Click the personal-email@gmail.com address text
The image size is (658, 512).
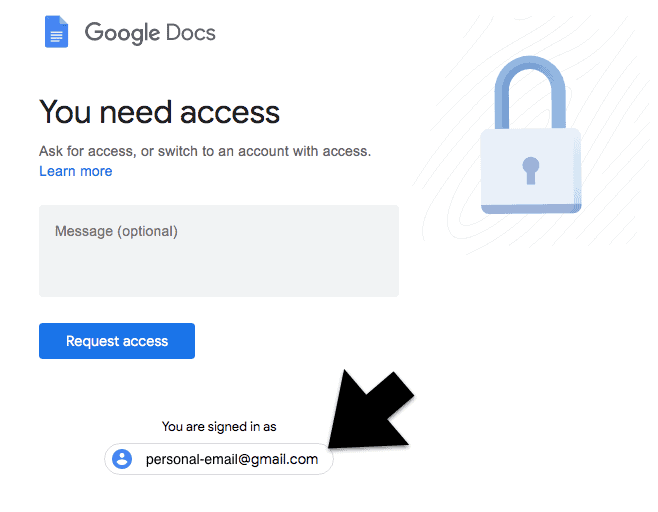pos(232,459)
